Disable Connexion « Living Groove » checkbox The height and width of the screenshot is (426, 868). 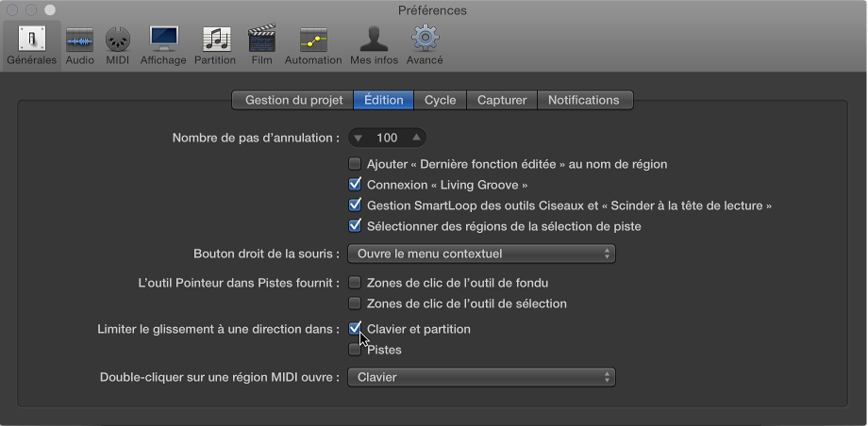click(355, 185)
